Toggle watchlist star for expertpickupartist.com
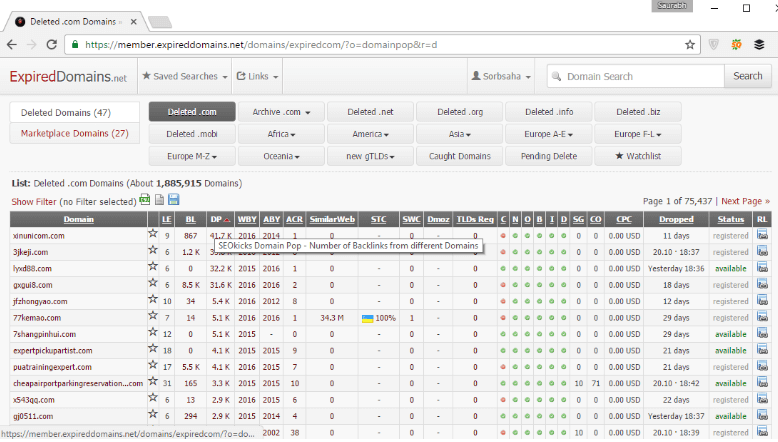This screenshot has width=778, height=442. [153, 349]
